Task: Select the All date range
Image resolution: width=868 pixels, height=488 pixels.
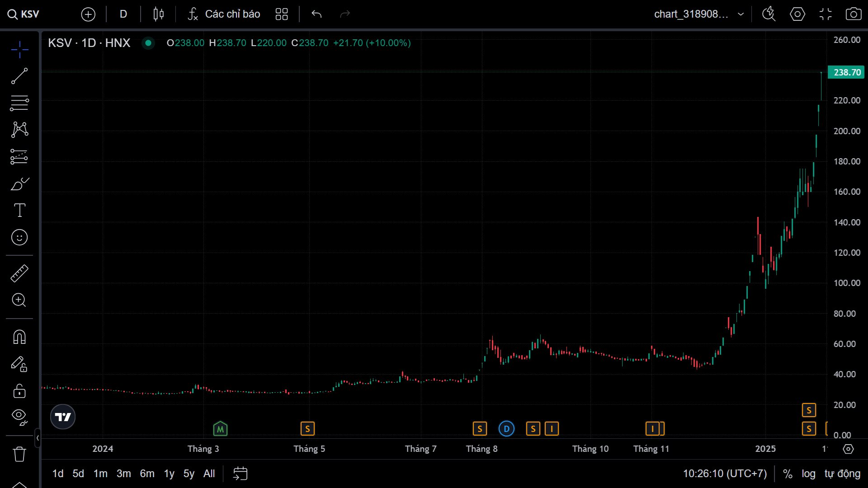Action: click(x=209, y=474)
